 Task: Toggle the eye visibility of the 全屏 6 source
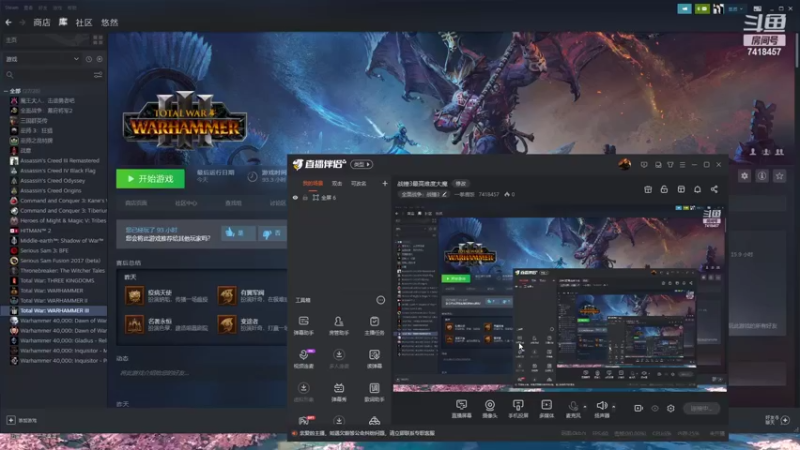(295, 197)
